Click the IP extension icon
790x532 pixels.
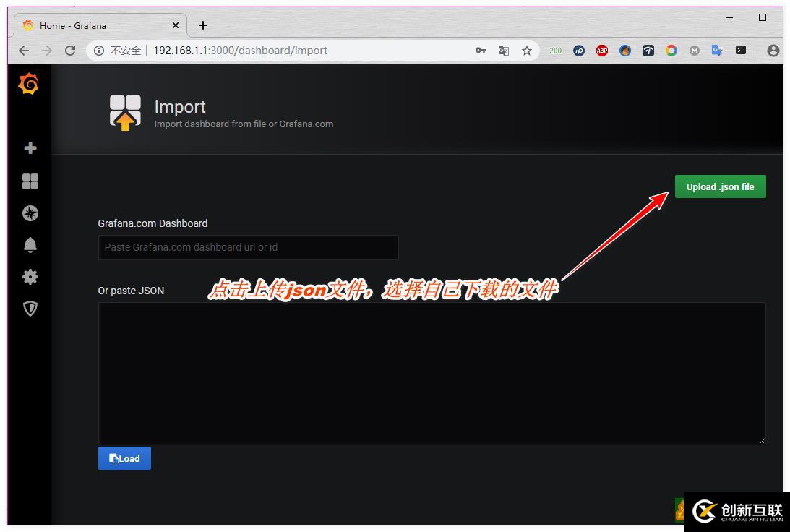click(x=579, y=51)
